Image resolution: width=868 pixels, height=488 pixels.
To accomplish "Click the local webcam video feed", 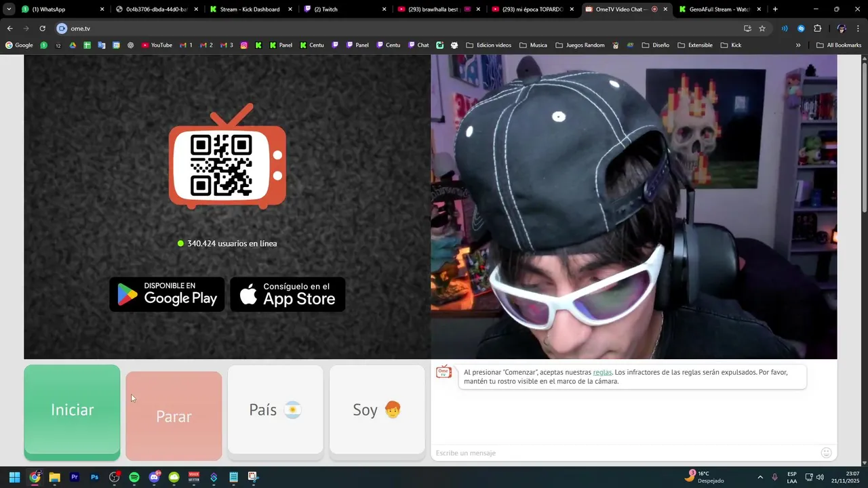I will click(633, 207).
